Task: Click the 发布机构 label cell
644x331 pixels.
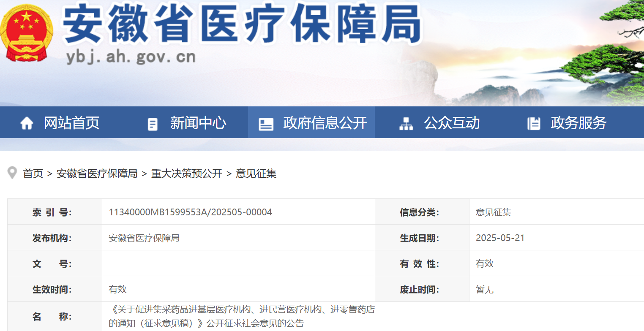Action: (x=55, y=238)
